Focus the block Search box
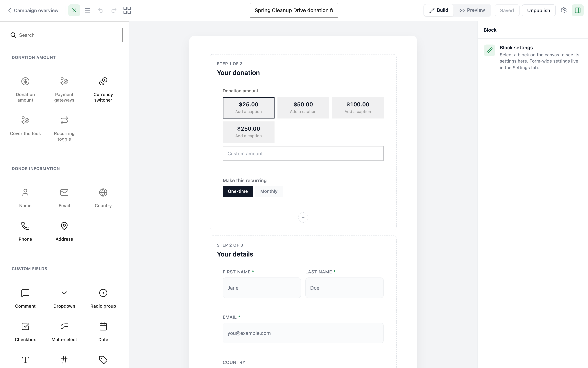 click(64, 35)
